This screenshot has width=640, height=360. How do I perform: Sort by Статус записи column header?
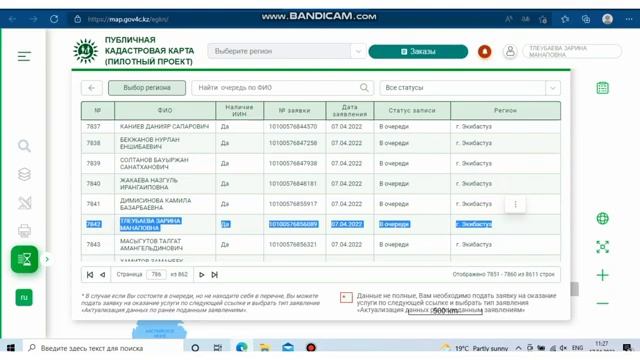pyautogui.click(x=412, y=111)
